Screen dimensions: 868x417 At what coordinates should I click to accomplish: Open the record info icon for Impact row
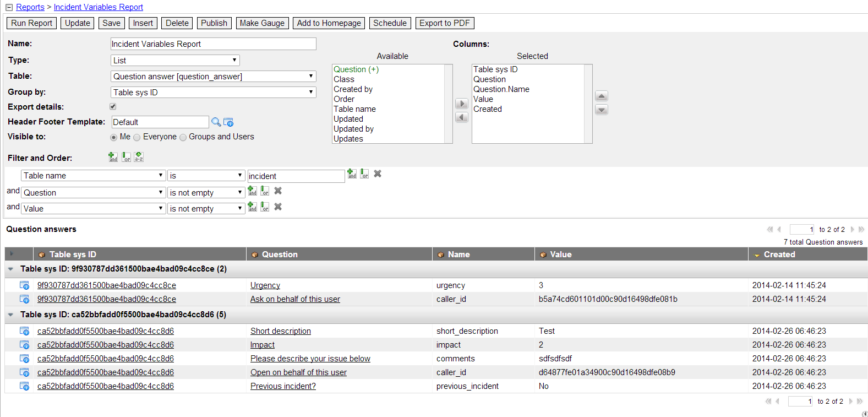pos(24,345)
